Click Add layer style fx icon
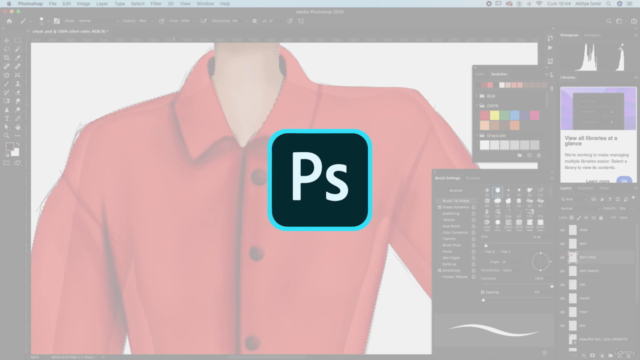This screenshot has height=360, width=640. (584, 356)
